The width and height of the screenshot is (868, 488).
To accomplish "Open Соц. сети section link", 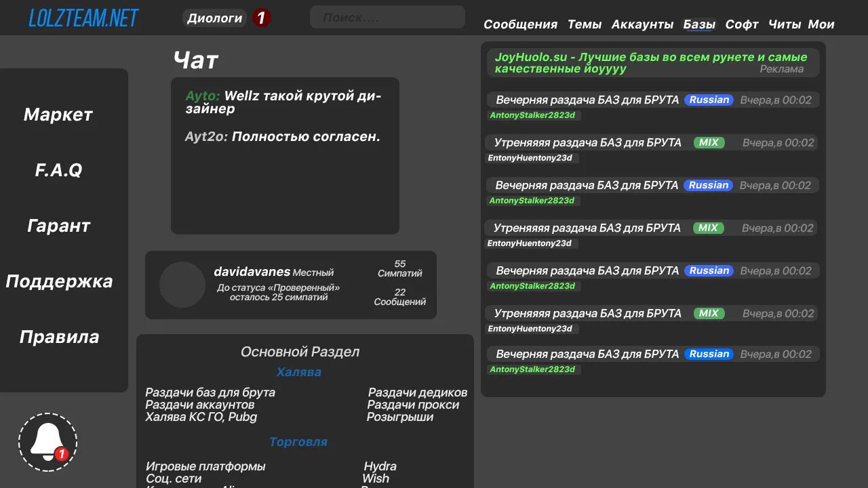I will pyautogui.click(x=174, y=479).
